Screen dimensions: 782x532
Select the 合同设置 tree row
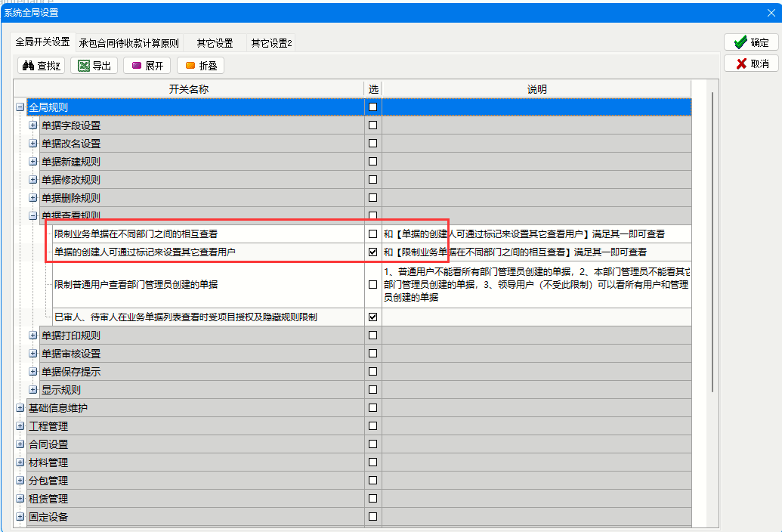coord(48,444)
